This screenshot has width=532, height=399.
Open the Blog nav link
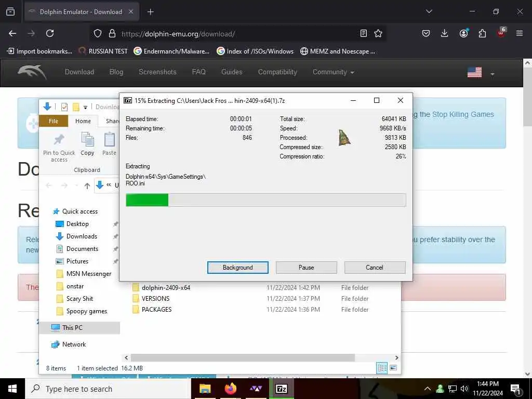[116, 72]
